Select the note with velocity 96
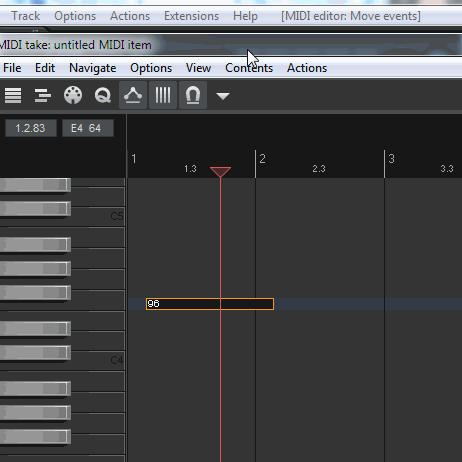Image resolution: width=462 pixels, height=462 pixels. (210, 304)
